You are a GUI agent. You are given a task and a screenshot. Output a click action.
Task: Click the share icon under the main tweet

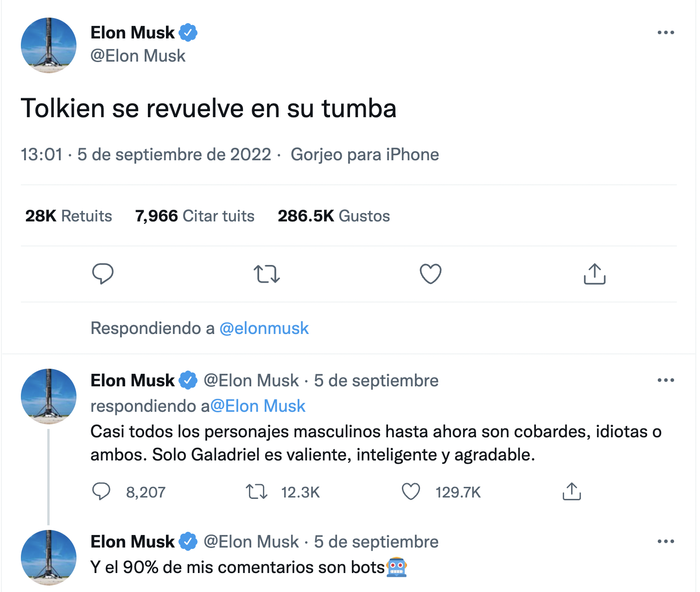tap(594, 274)
